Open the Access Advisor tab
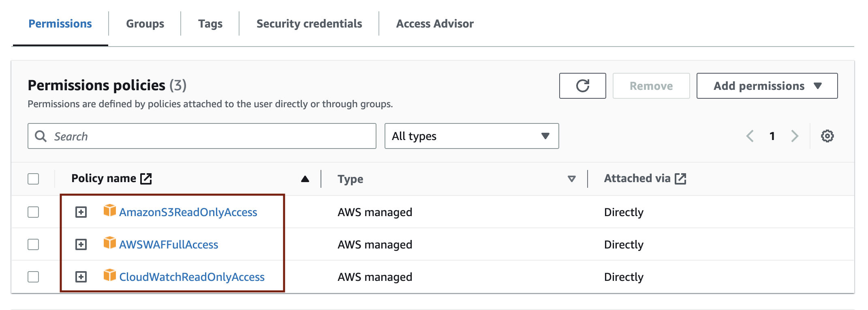This screenshot has height=310, width=868. tap(435, 24)
